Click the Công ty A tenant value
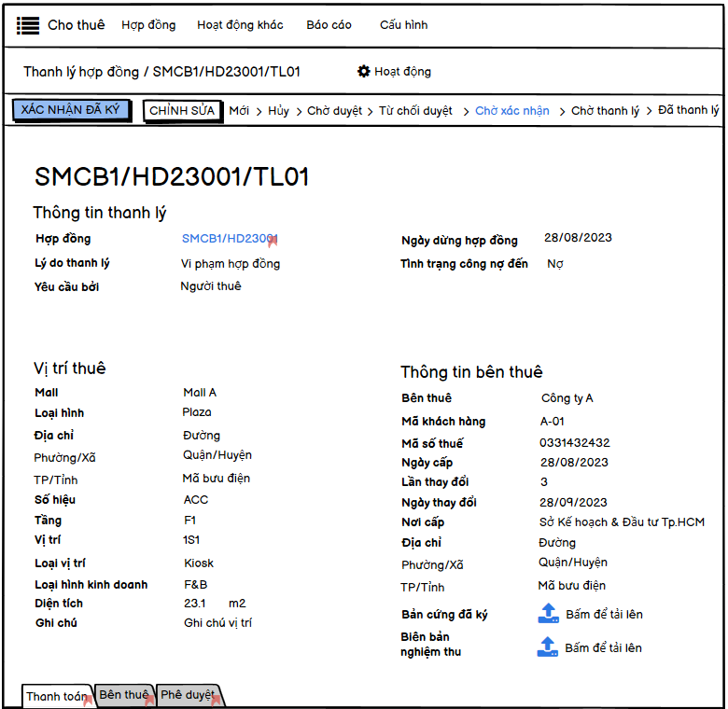This screenshot has width=728, height=709. pyautogui.click(x=567, y=398)
